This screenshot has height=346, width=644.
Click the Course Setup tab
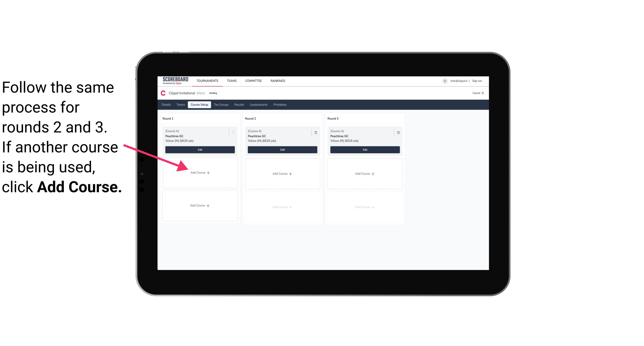click(x=199, y=105)
